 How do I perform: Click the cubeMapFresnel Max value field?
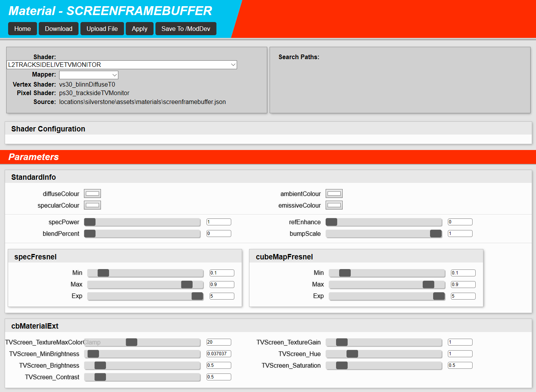pos(463,285)
